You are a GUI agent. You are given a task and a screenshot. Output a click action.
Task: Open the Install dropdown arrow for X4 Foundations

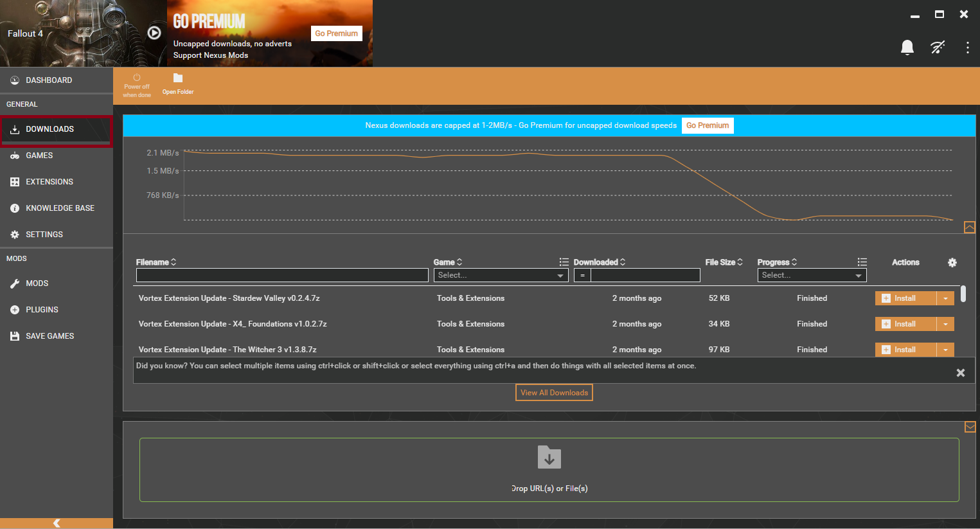945,324
